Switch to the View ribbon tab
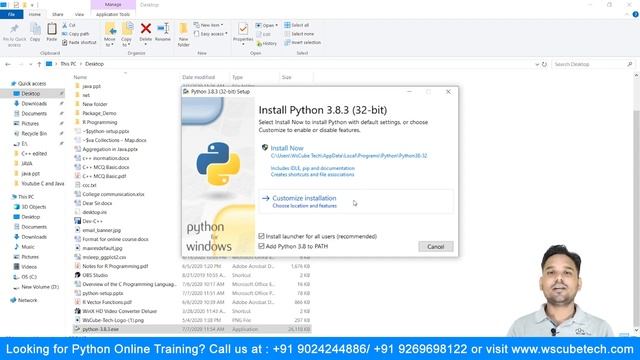The height and width of the screenshot is (360, 640). (79, 14)
